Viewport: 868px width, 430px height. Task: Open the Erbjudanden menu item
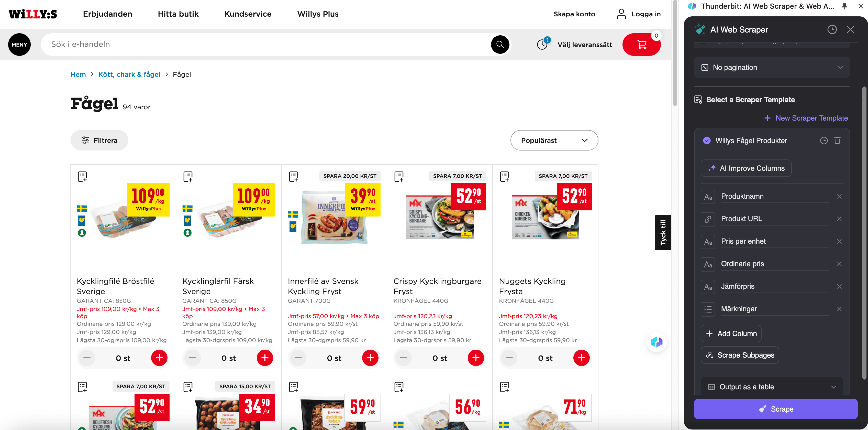107,14
